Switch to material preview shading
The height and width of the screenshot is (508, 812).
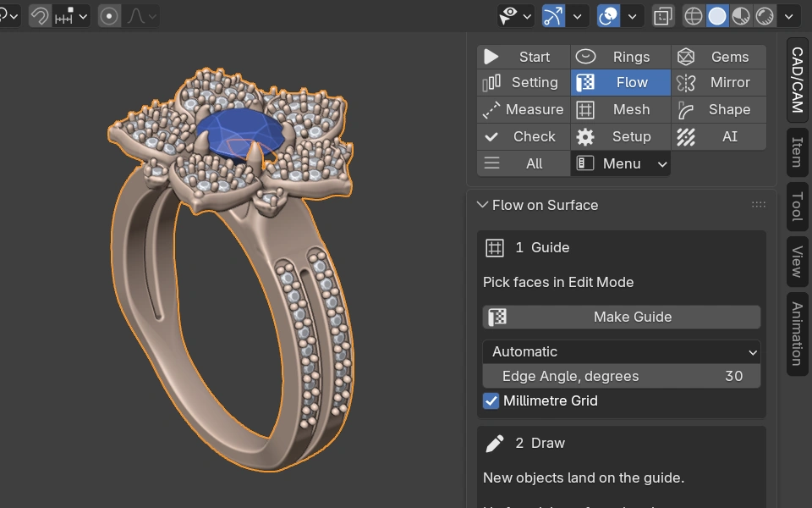click(741, 16)
